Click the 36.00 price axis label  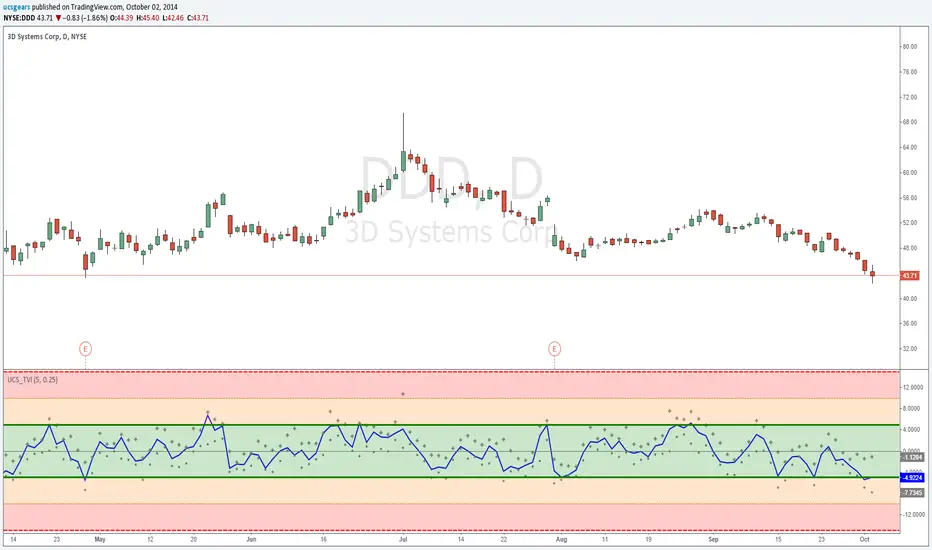pyautogui.click(x=909, y=323)
